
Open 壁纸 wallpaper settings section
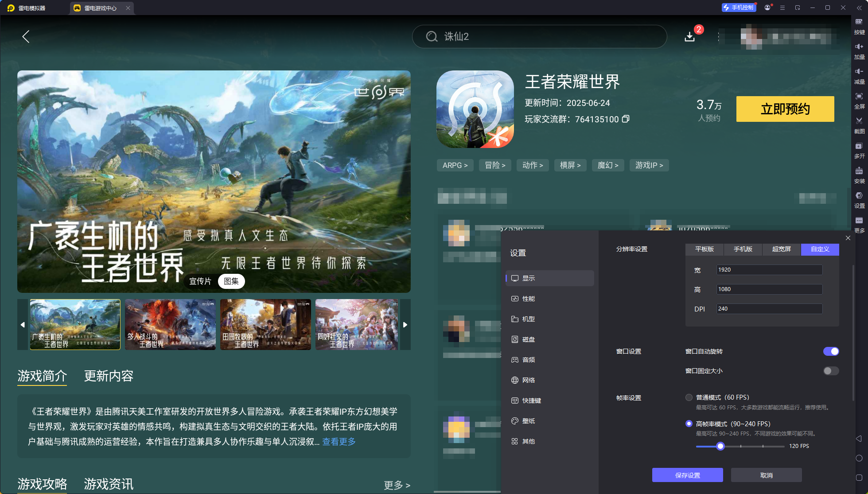[x=549, y=421]
